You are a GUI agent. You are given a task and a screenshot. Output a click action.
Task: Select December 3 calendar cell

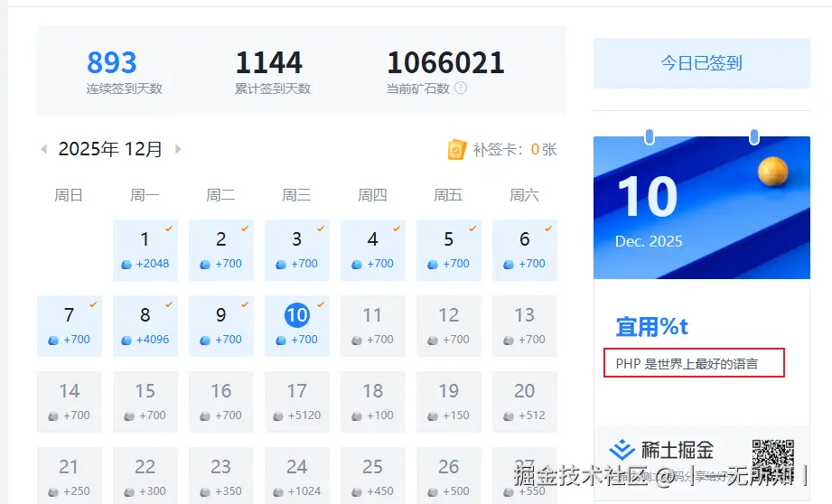click(x=297, y=250)
